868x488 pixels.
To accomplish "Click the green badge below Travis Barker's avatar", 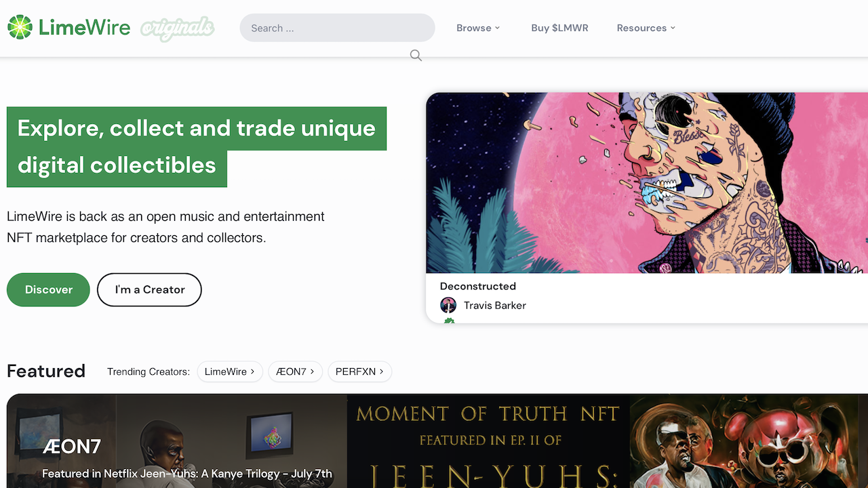I will click(449, 321).
